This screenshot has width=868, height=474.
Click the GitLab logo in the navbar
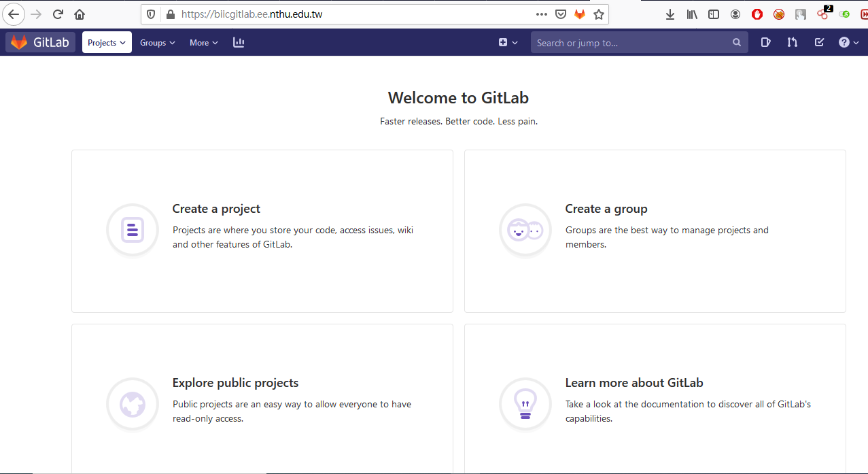(x=40, y=42)
